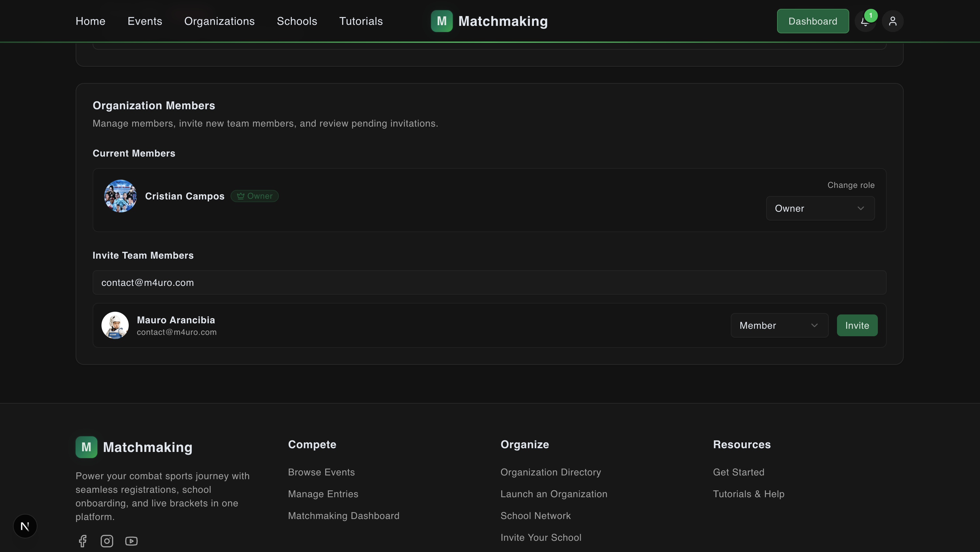The height and width of the screenshot is (552, 980).
Task: Open Schools in the navigation bar
Action: [x=297, y=21]
